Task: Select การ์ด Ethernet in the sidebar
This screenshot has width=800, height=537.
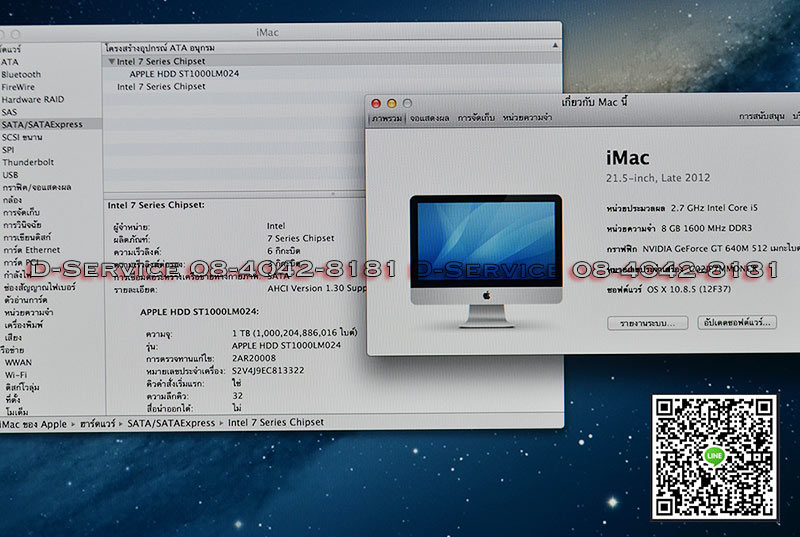Action: click(x=32, y=250)
